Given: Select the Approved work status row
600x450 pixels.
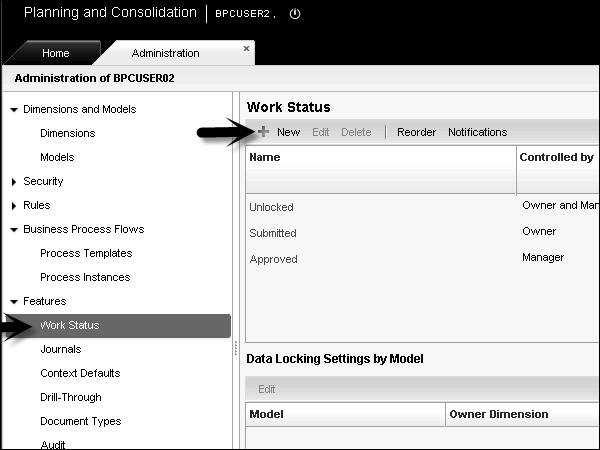Looking at the screenshot, I should pos(272,259).
